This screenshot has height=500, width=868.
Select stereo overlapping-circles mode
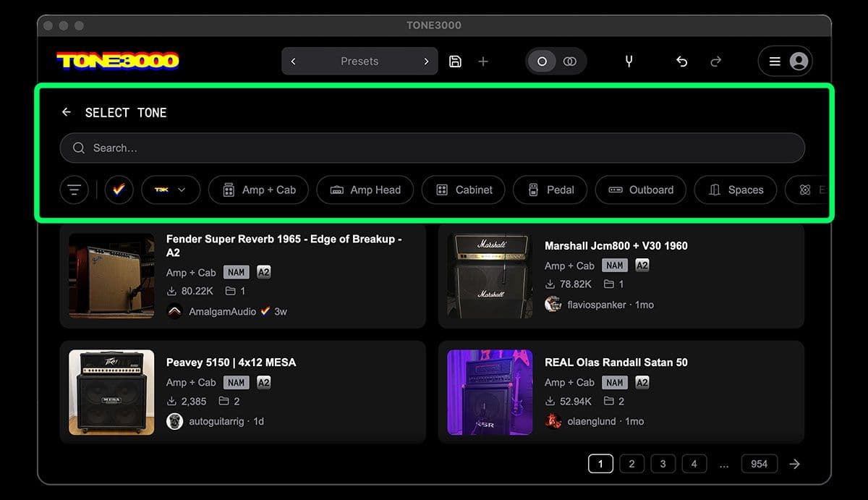[570, 62]
